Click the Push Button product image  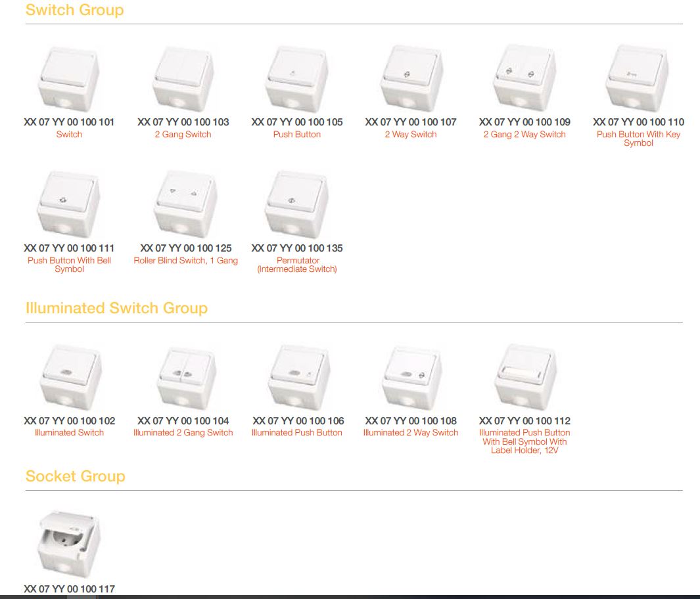pyautogui.click(x=296, y=79)
